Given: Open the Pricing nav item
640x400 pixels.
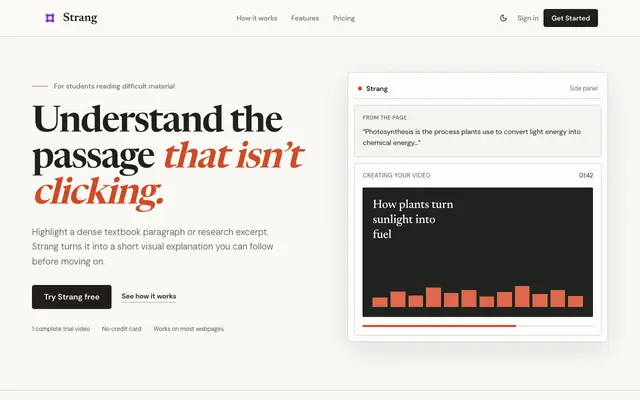Looking at the screenshot, I should pos(344,18).
